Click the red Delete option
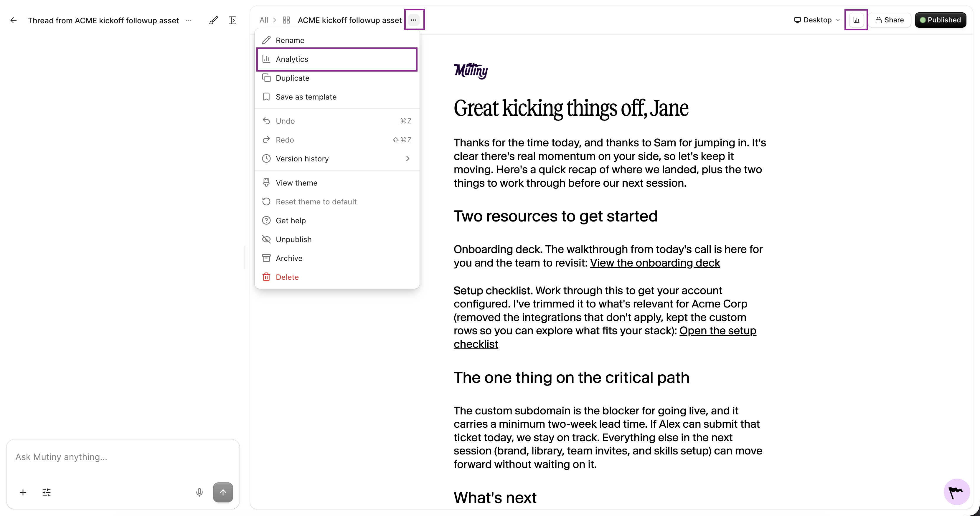Viewport: 980px width, 516px height. [337, 277]
